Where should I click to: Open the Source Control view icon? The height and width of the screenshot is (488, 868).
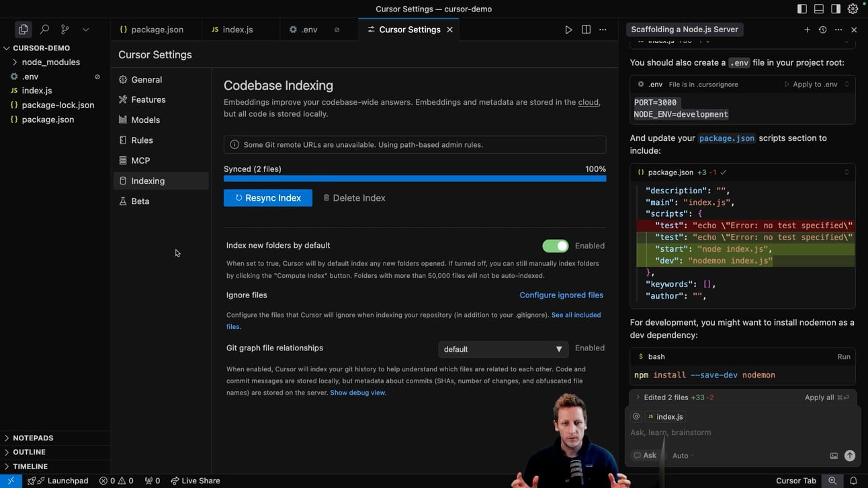coord(65,30)
